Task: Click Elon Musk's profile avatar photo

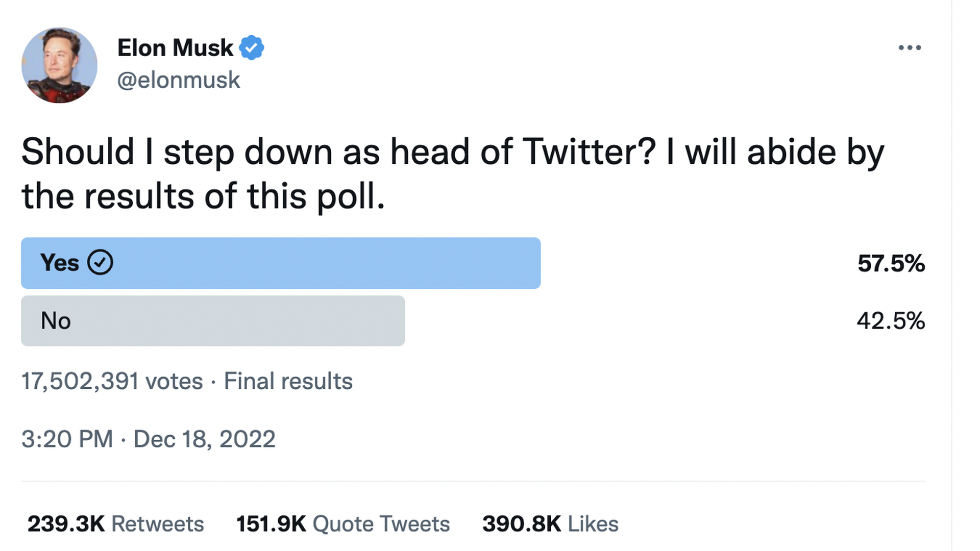Action: click(59, 65)
